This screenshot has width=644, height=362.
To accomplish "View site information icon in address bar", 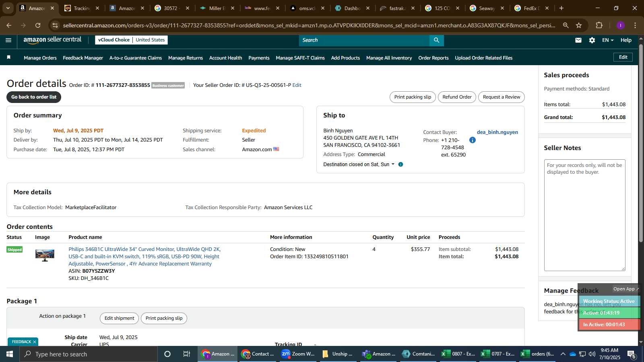I will [55, 25].
